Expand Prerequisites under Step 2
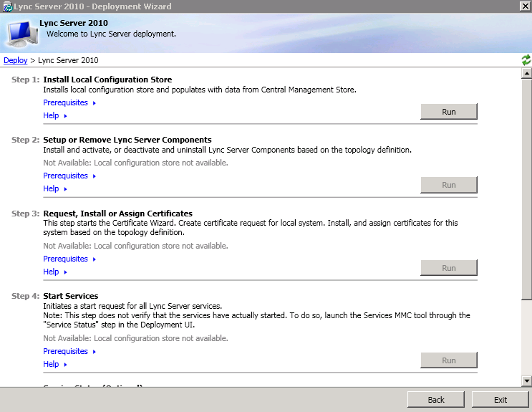 (x=69, y=176)
